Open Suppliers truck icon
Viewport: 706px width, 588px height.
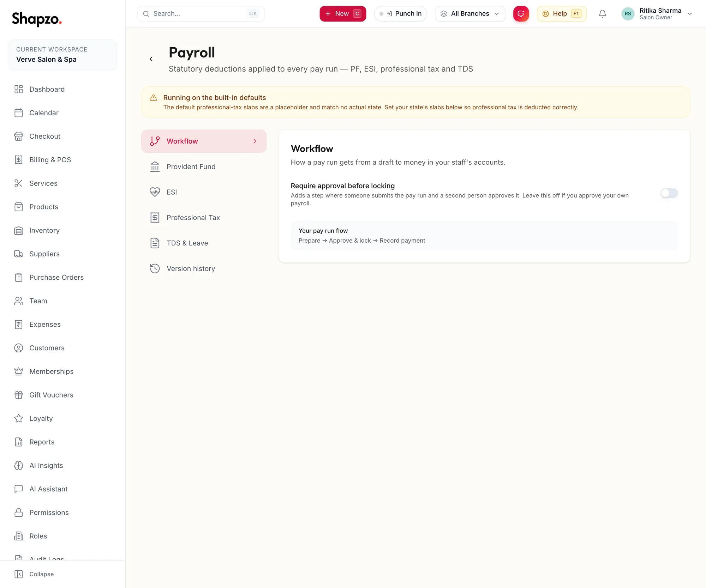pos(19,254)
